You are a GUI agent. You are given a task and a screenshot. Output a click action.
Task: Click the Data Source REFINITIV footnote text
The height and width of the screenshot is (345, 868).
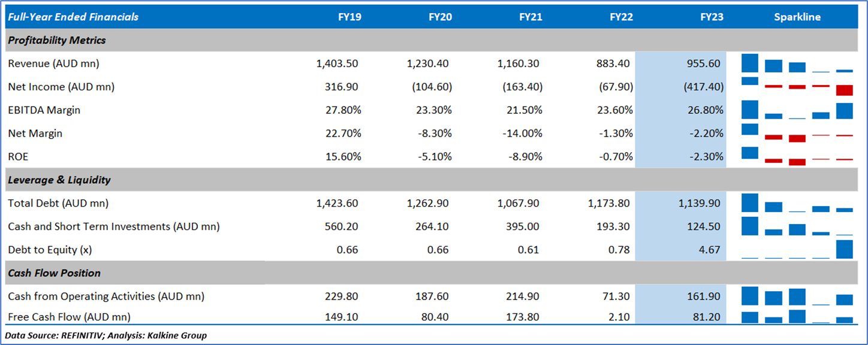(x=107, y=335)
